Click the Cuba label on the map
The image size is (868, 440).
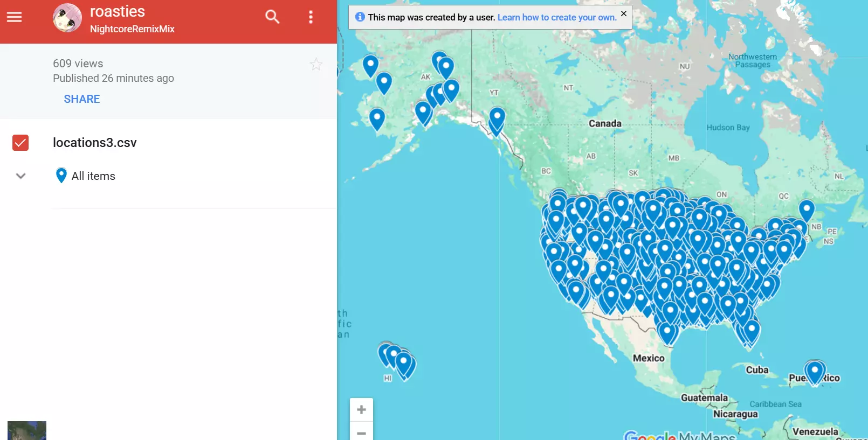click(x=757, y=370)
